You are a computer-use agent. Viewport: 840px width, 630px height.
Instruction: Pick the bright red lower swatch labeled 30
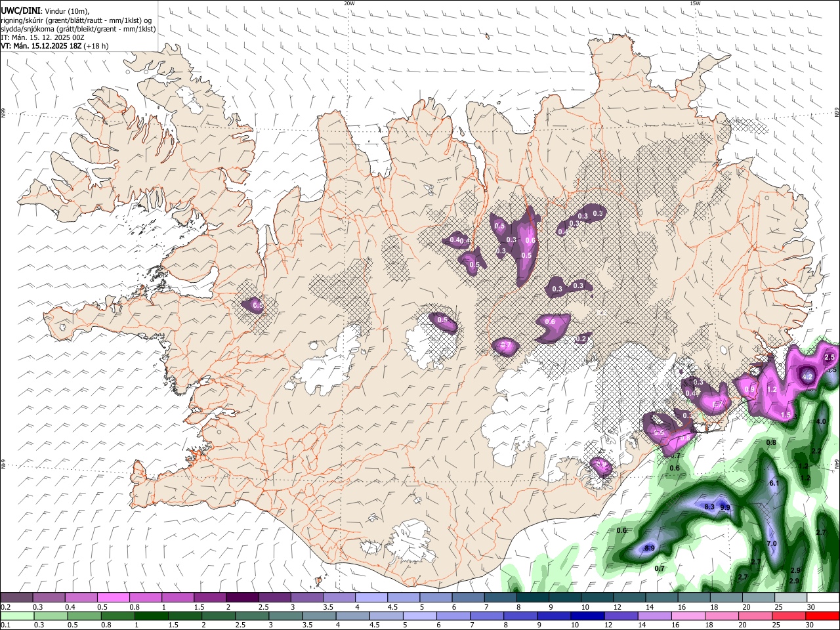[x=822, y=616]
